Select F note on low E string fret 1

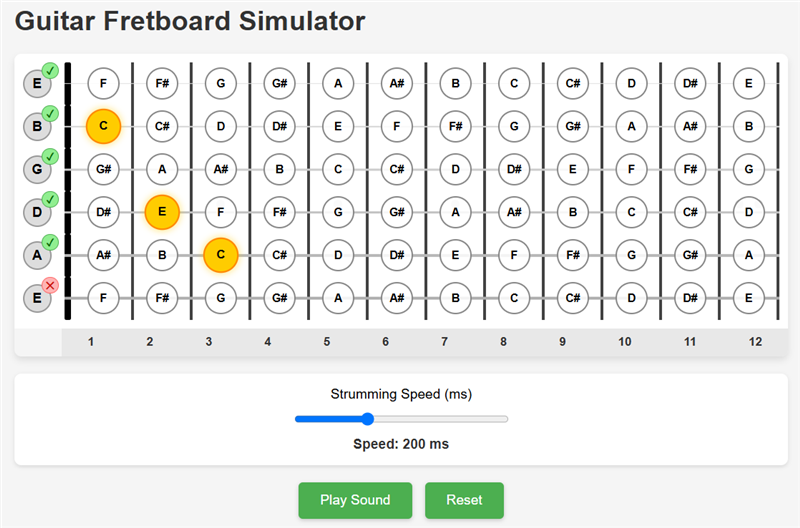pyautogui.click(x=104, y=297)
